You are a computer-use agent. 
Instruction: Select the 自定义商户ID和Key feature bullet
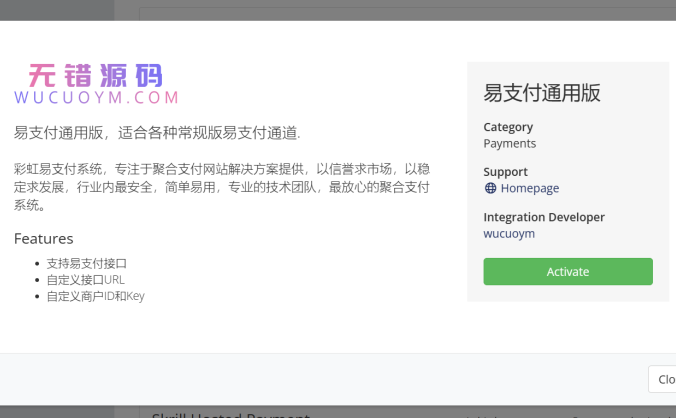pos(96,296)
